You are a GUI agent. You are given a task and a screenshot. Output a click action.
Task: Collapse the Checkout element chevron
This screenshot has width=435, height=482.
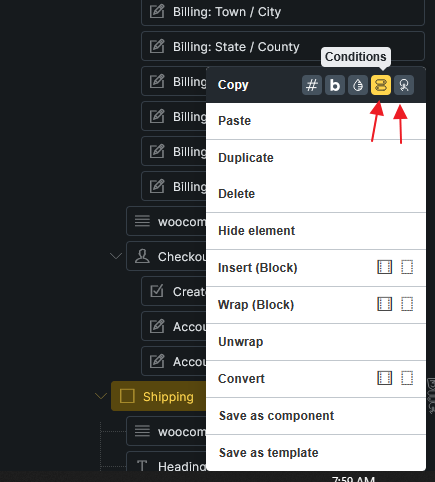click(x=116, y=256)
